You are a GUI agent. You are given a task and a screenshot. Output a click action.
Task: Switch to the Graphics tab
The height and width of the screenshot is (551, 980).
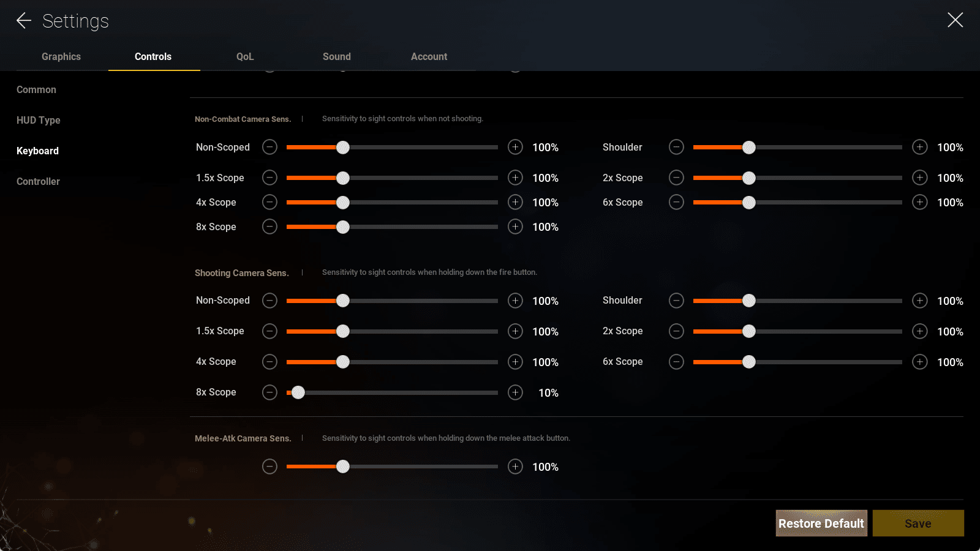(x=61, y=56)
